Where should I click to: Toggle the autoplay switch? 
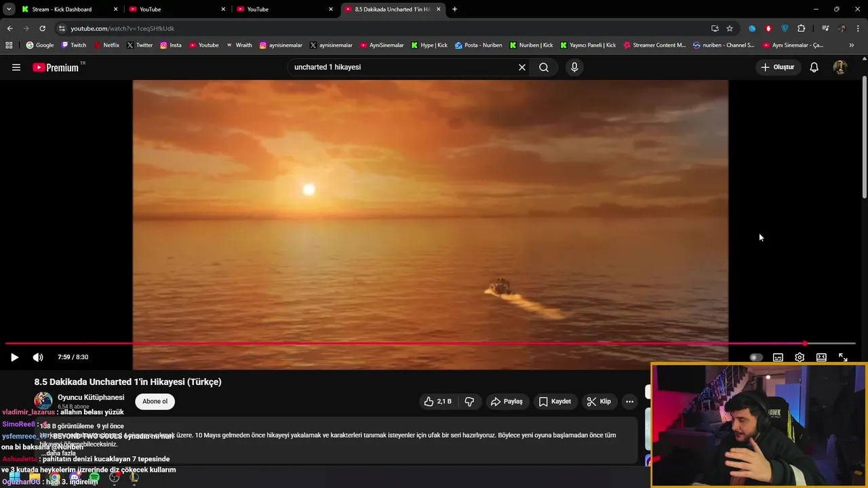[x=755, y=357]
